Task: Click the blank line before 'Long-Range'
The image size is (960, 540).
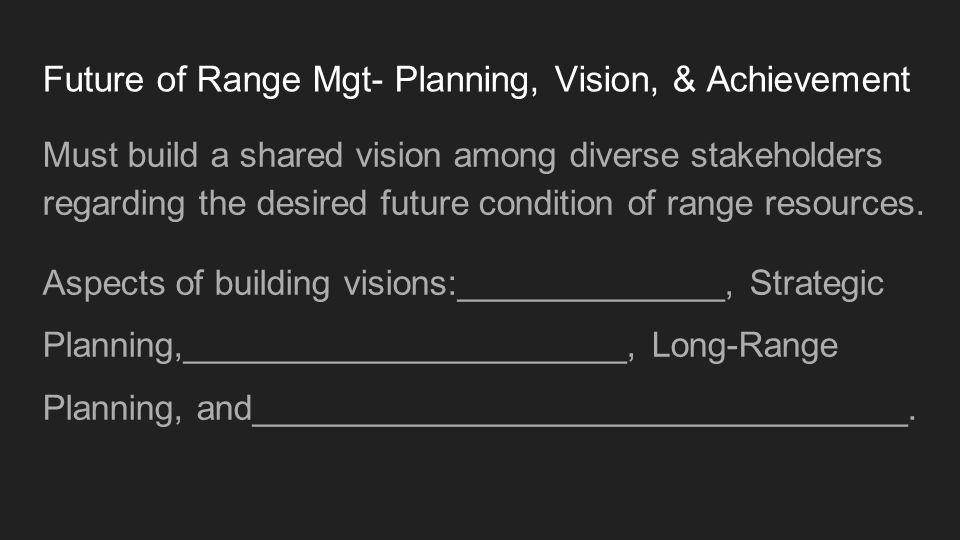Action: (x=405, y=348)
